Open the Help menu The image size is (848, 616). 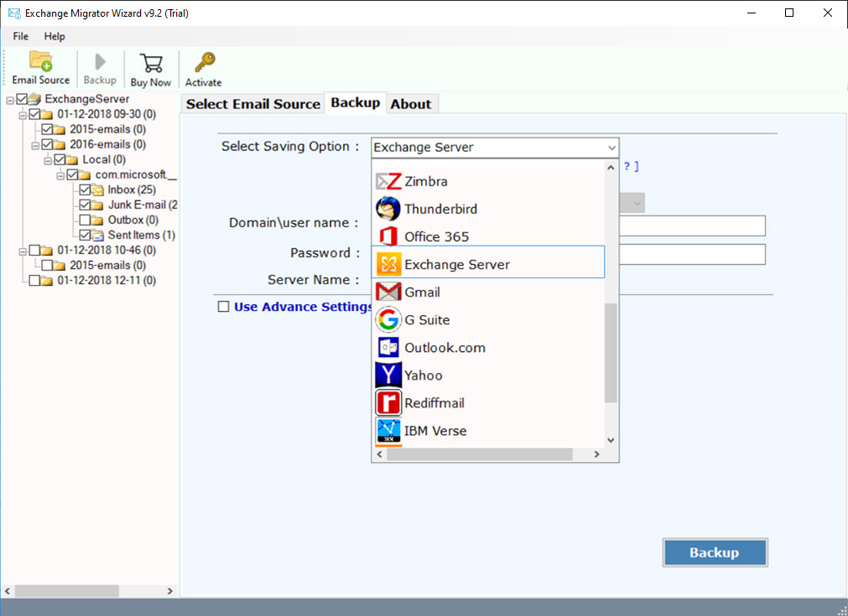click(55, 36)
